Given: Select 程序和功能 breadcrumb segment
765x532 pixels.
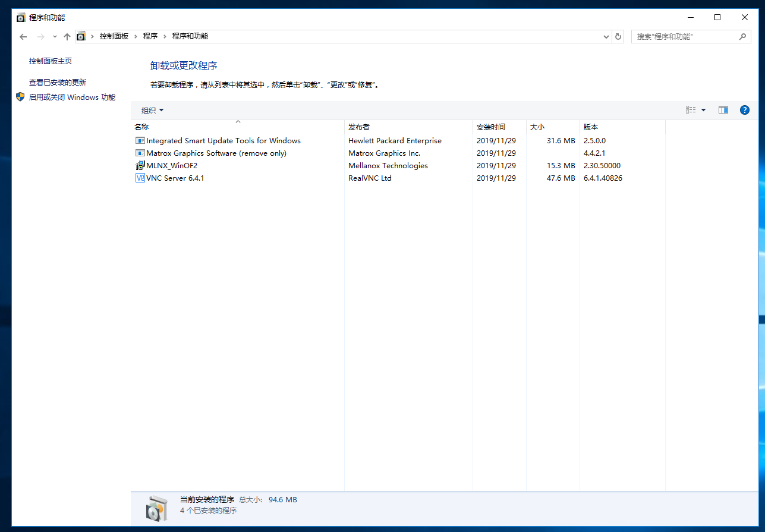Looking at the screenshot, I should (x=190, y=36).
